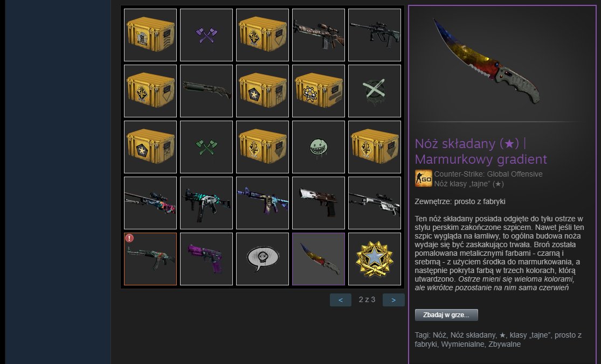
Task: Click the Counter-Strike GO game icon
Action: [x=424, y=178]
